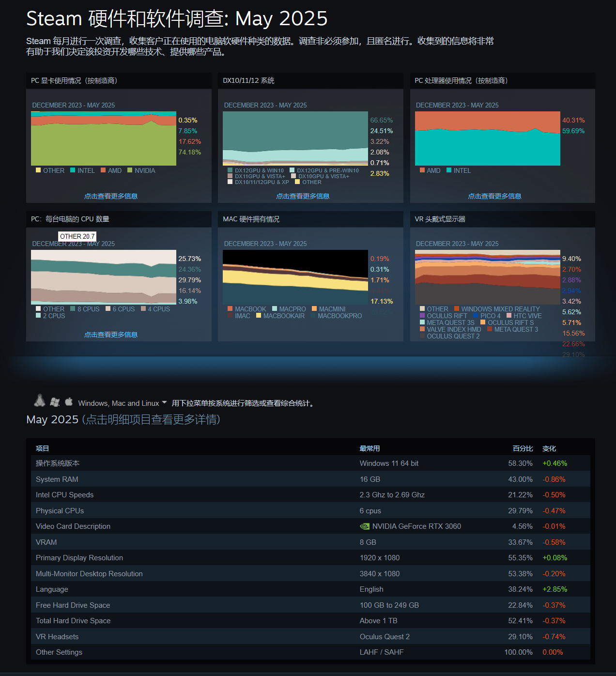The image size is (616, 676).
Task: Click the Apple logo icon
Action: 69,401
